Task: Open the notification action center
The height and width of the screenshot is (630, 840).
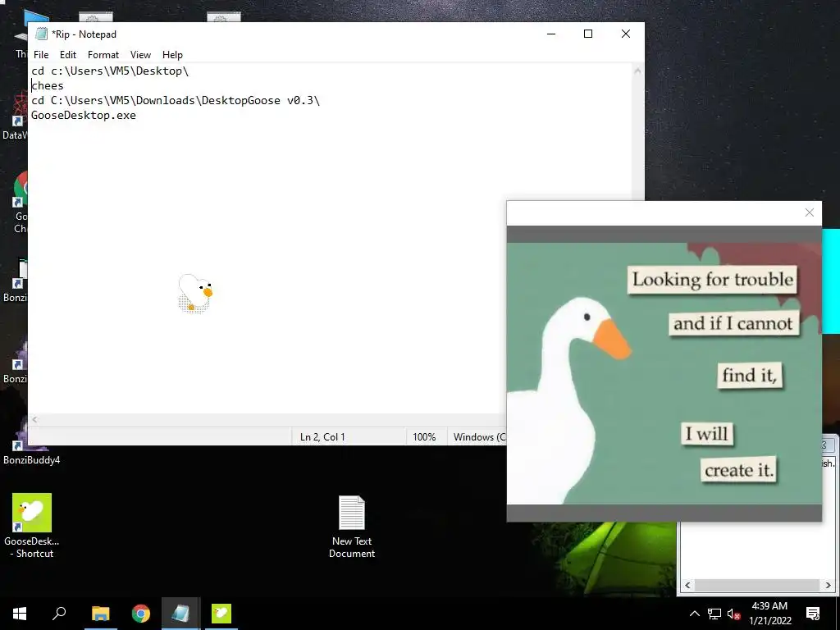Action: (x=813, y=614)
